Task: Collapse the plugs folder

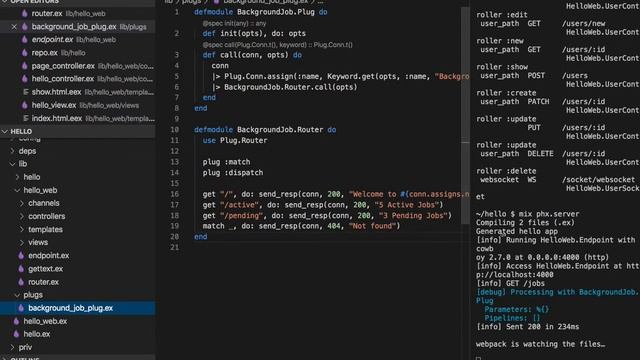Action: (17, 295)
